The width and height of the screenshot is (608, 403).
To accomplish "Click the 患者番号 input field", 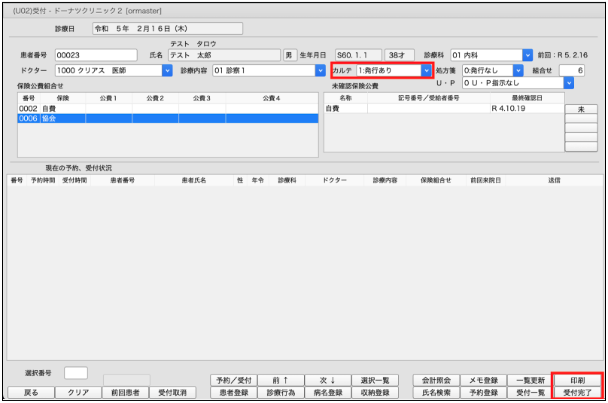I will 95,55.
